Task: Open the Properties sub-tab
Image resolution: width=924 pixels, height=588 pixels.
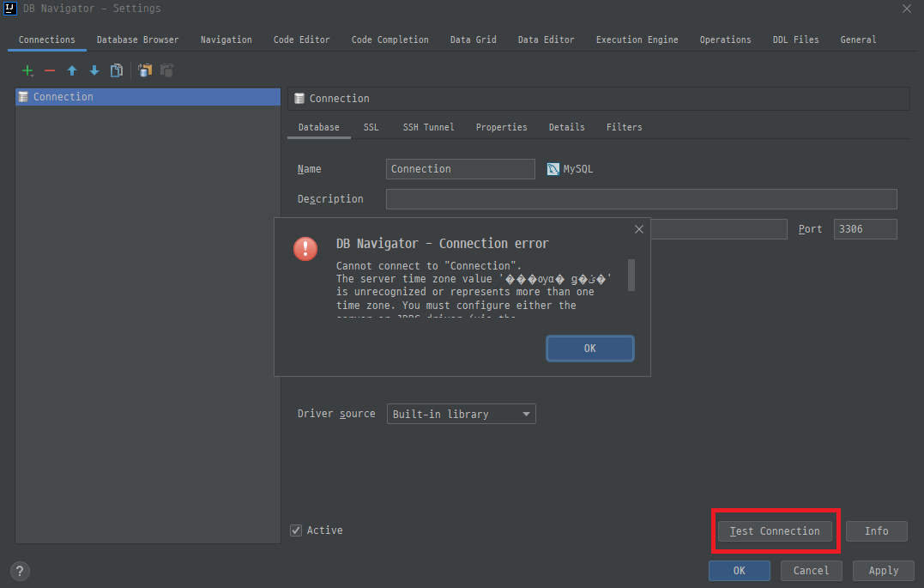Action: click(x=502, y=127)
